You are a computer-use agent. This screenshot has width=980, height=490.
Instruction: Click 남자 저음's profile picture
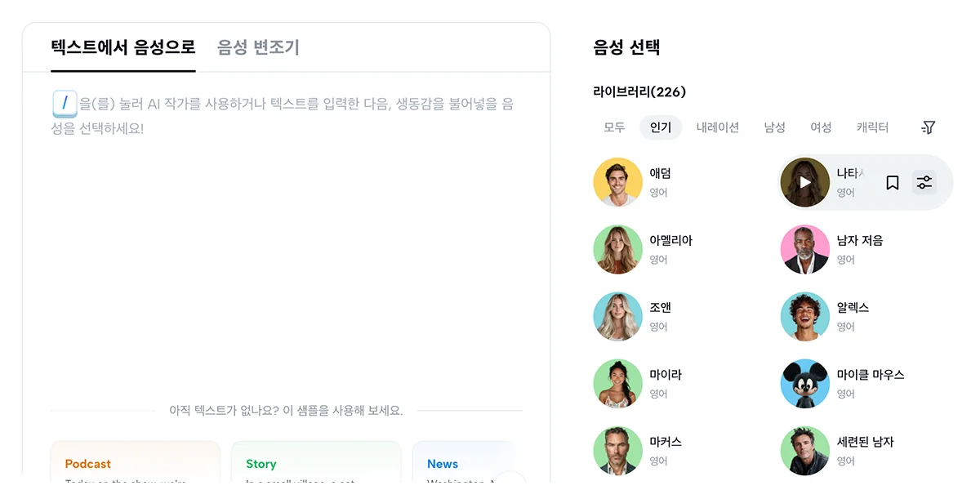804,249
